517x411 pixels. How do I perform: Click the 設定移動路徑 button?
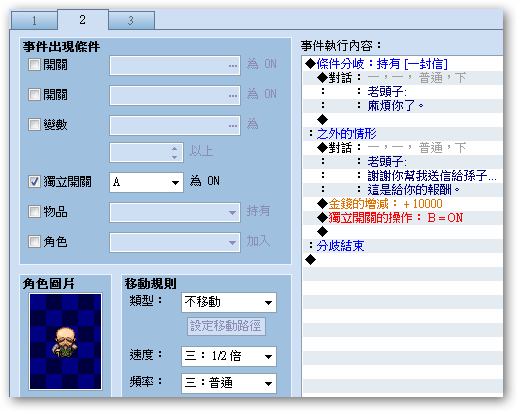pos(226,326)
